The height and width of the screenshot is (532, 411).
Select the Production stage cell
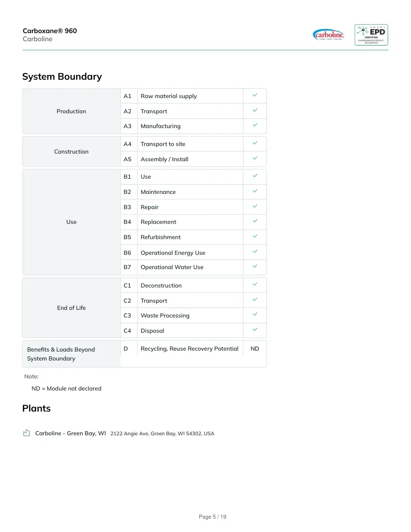71,112
